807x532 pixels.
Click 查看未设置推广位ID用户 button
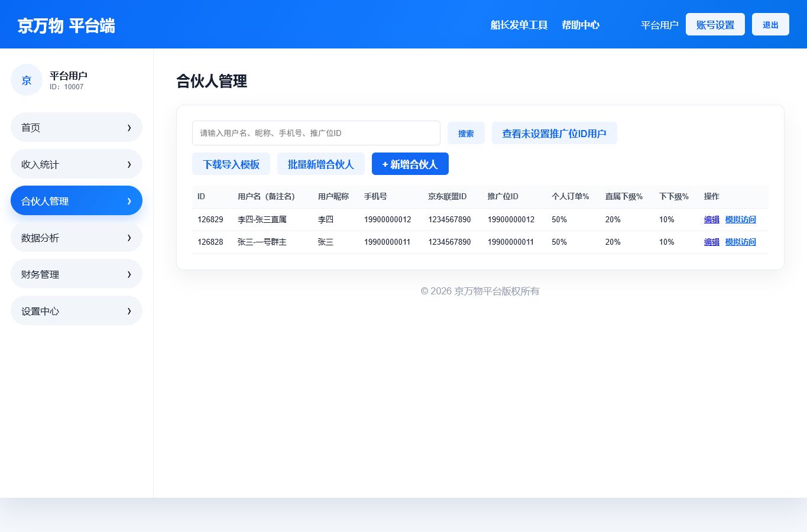555,133
